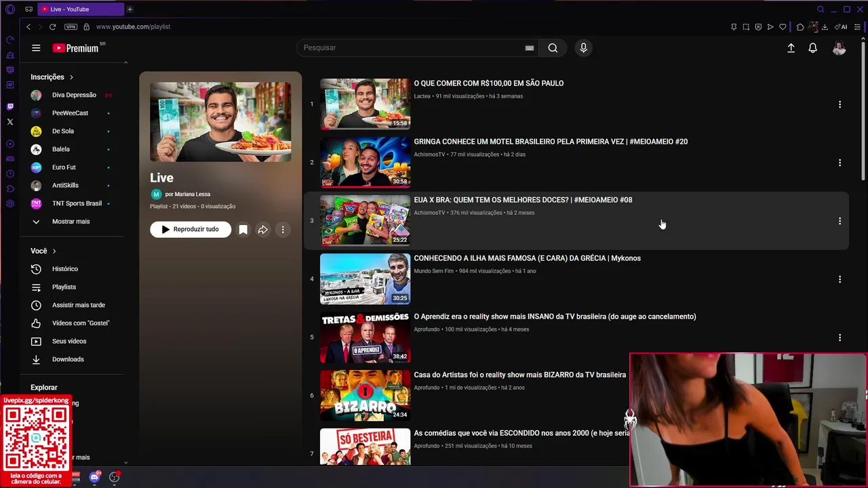
Task: Open options menu for EUA X BRA video
Action: (840, 221)
